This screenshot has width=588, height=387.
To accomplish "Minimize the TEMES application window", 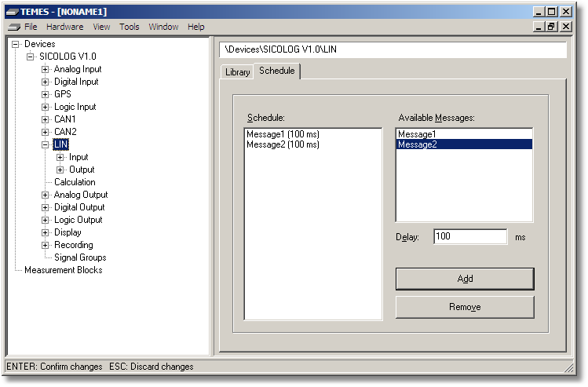I will pyautogui.click(x=539, y=12).
